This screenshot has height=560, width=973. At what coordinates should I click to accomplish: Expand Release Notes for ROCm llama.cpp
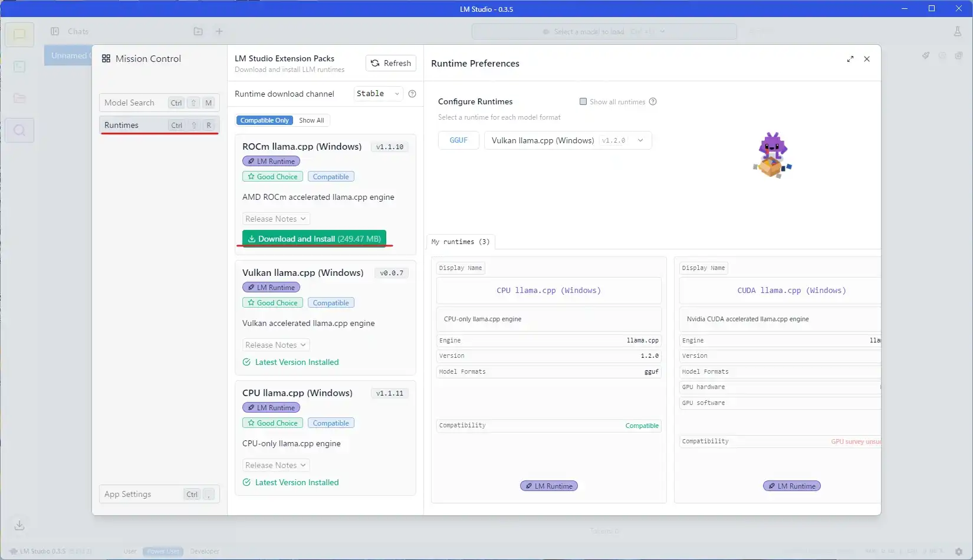pos(275,219)
